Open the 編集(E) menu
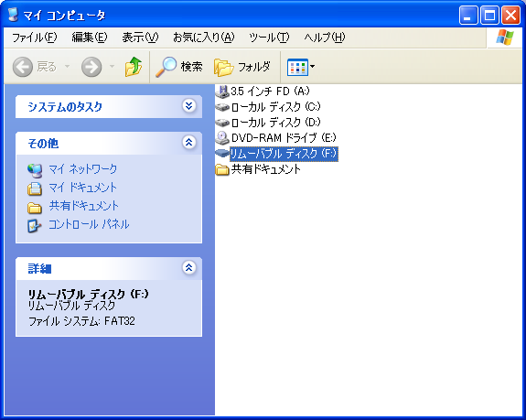 tap(90, 38)
